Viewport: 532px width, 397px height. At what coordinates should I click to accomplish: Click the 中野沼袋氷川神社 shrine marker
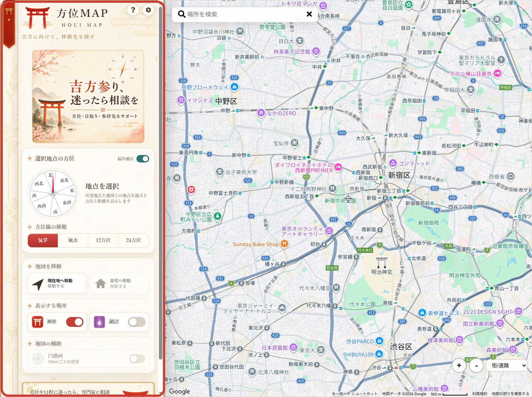(240, 31)
